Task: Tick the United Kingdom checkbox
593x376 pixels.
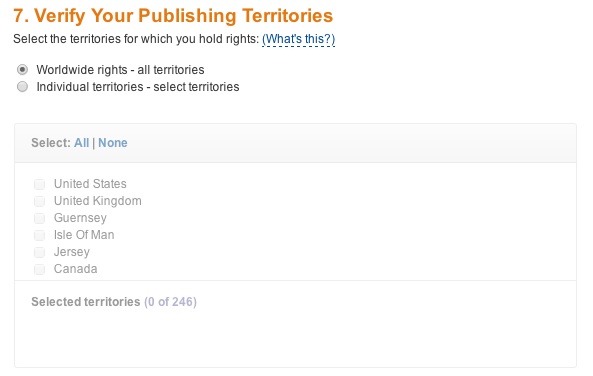Action: point(39,201)
